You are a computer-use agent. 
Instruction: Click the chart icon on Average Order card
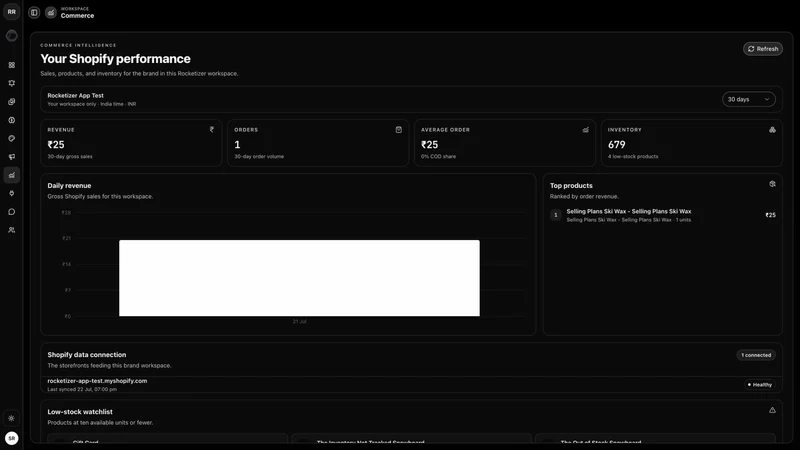click(585, 130)
